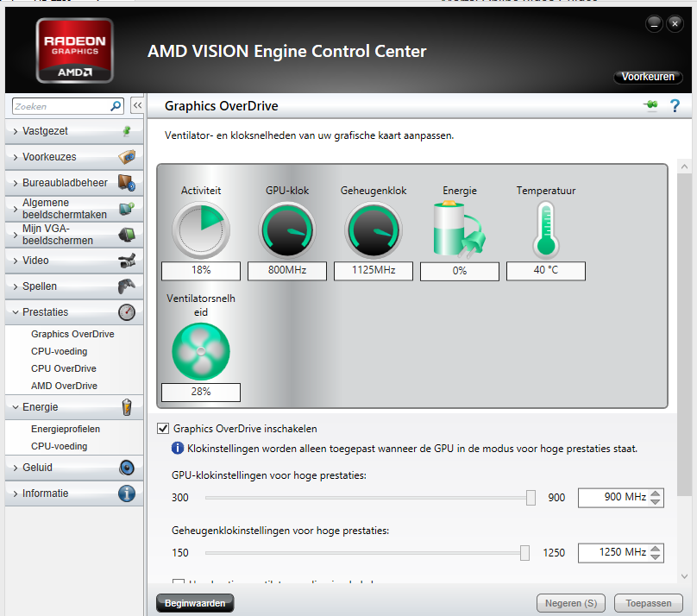The width and height of the screenshot is (697, 616).
Task: Open AMD OverDrive page
Action: (x=64, y=386)
